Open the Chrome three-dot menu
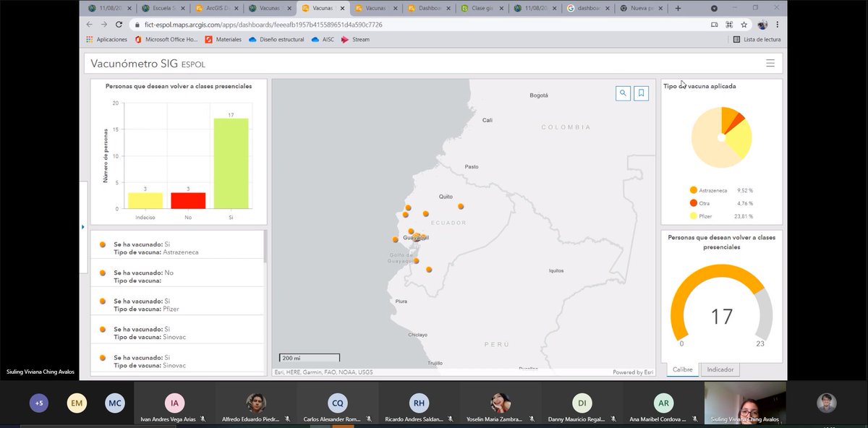This screenshot has width=868, height=428. click(x=778, y=25)
